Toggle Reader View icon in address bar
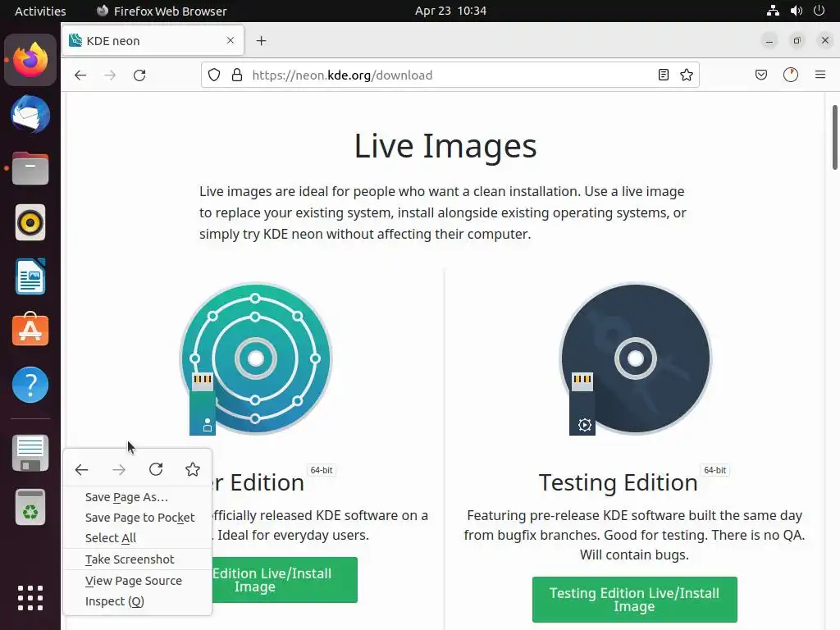This screenshot has height=630, width=840. [x=663, y=75]
